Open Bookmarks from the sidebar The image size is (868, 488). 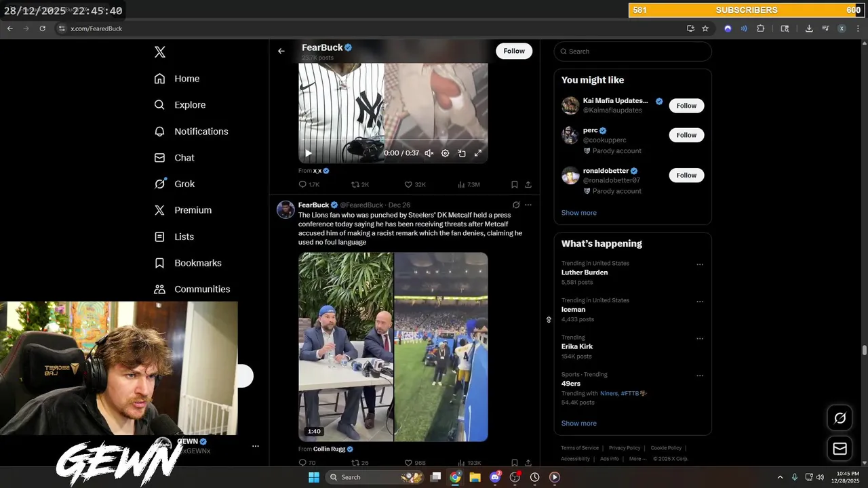(x=188, y=263)
